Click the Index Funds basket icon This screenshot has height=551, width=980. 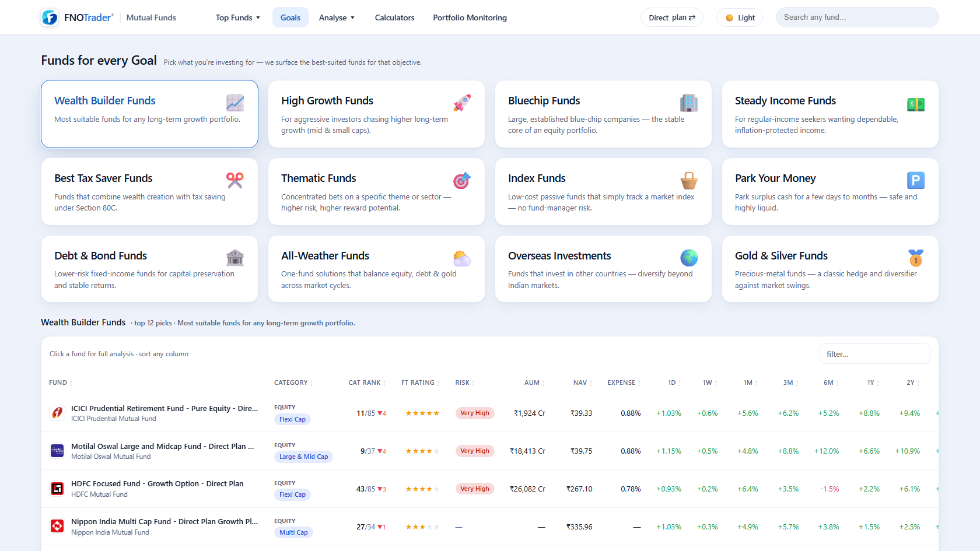click(x=689, y=180)
